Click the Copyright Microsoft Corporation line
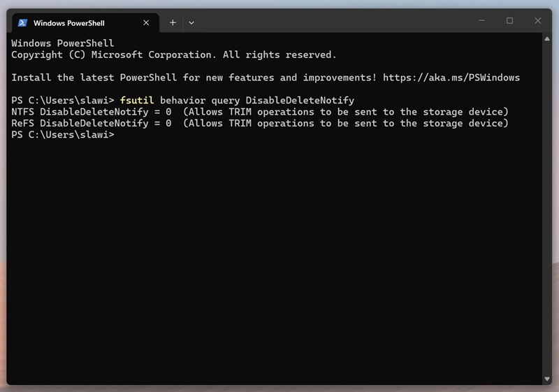 (x=173, y=55)
